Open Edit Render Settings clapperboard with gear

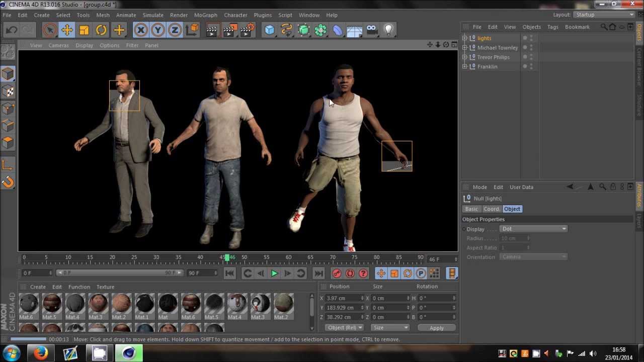click(247, 30)
